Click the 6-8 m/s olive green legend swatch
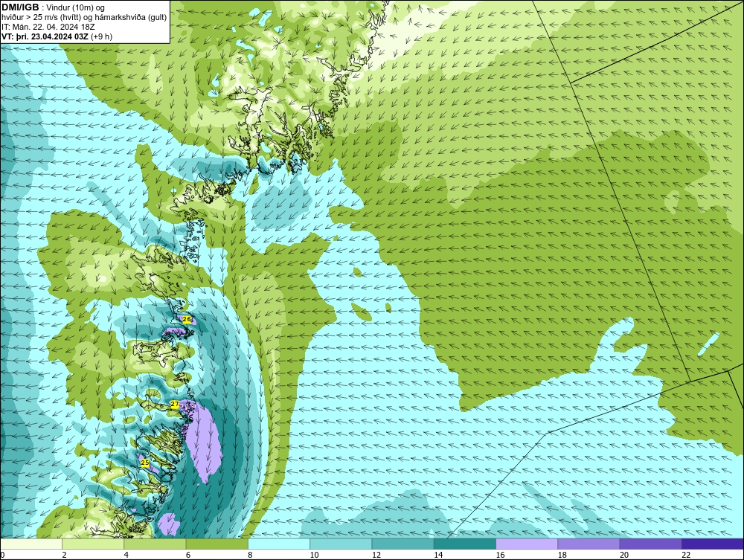This screenshot has width=744, height=560. (217, 544)
